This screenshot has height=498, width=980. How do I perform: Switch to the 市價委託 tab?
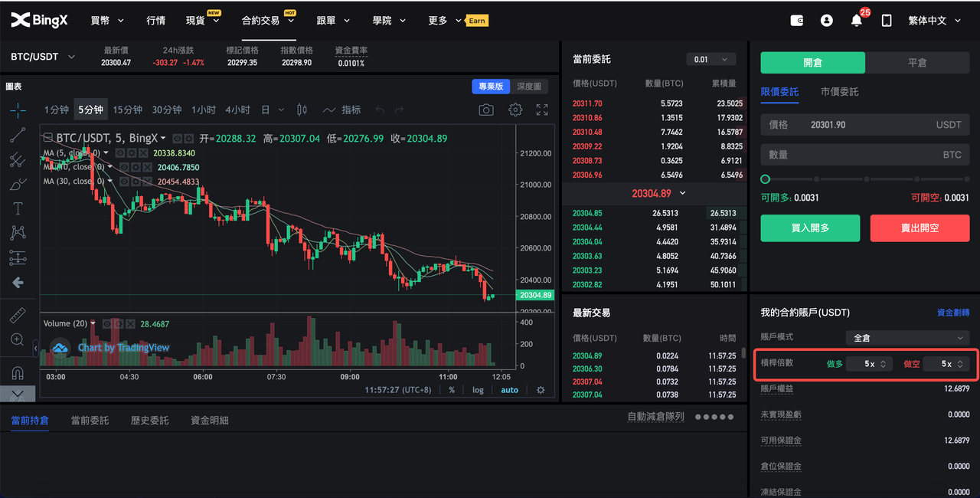839,92
